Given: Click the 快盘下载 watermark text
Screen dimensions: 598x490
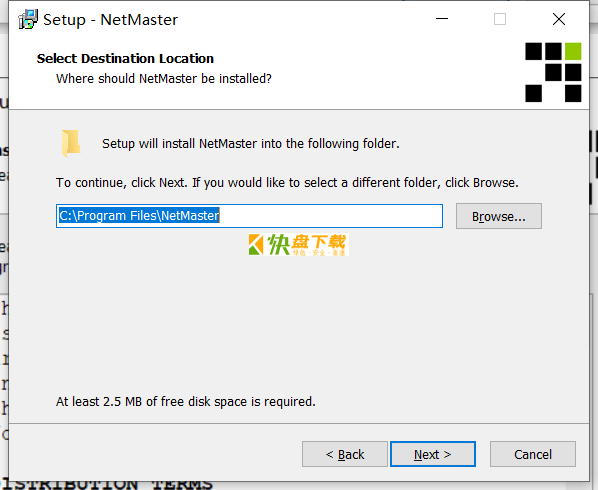Looking at the screenshot, I should [x=307, y=244].
